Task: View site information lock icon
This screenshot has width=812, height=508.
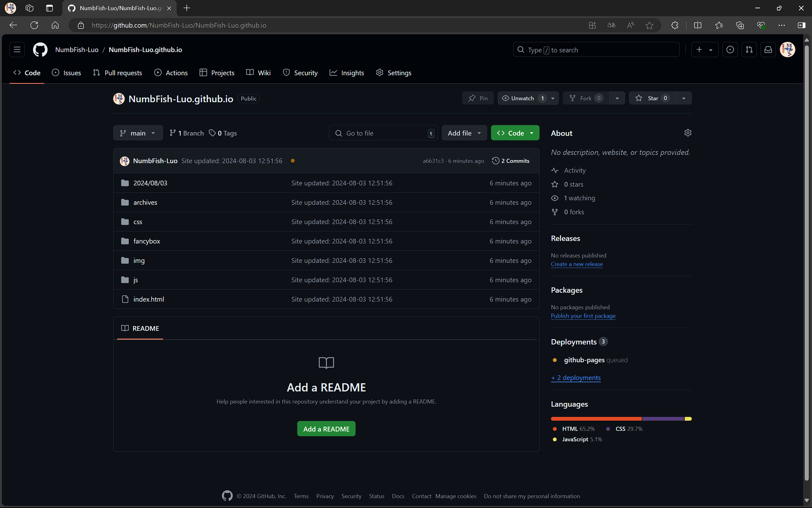Action: coord(81,25)
